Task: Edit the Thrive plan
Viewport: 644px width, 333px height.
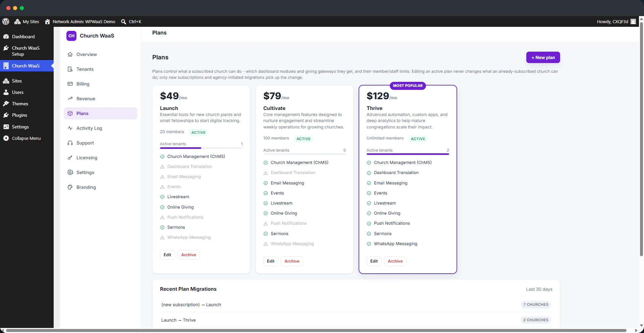Action: tap(374, 261)
